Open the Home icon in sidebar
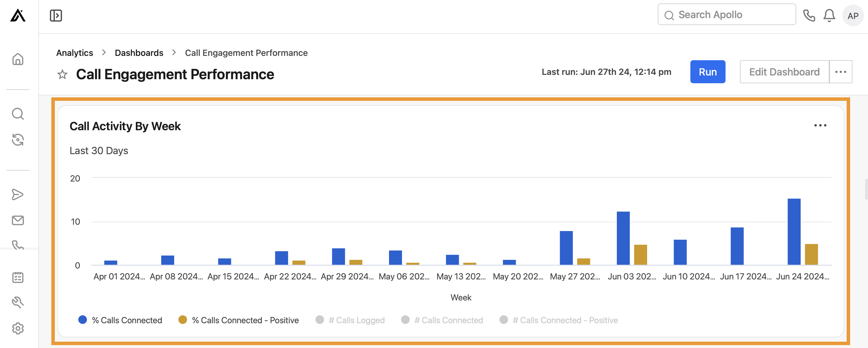868x348 pixels. click(18, 59)
